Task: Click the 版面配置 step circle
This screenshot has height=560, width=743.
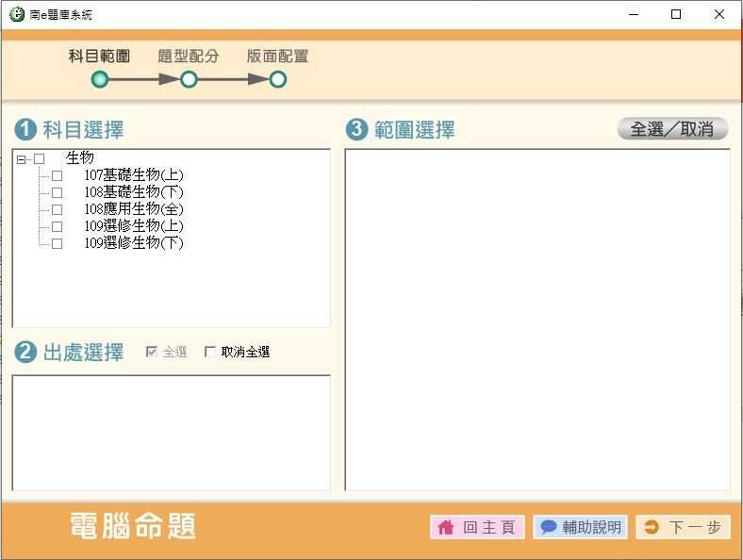Action: [x=277, y=79]
